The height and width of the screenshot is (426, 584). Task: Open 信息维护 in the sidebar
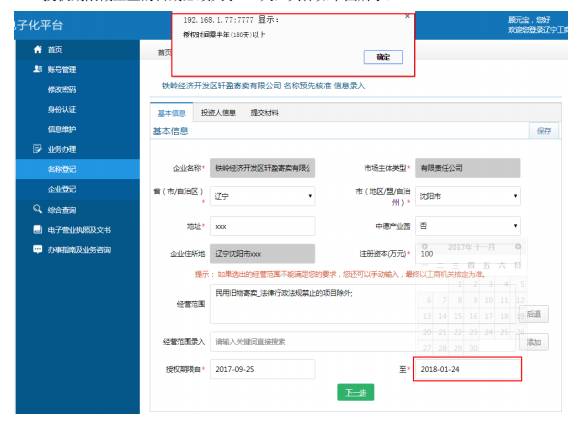(x=62, y=129)
